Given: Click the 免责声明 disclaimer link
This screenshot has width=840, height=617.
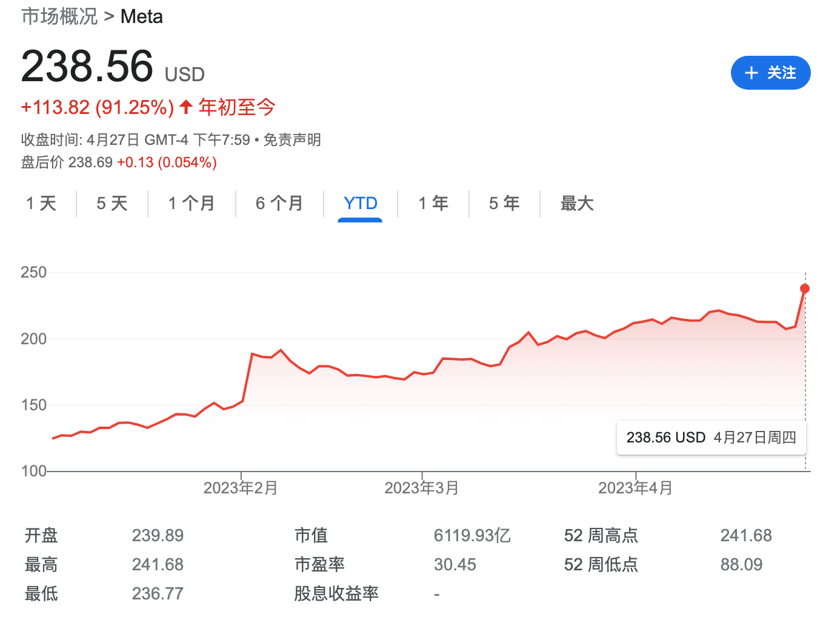Looking at the screenshot, I should [x=292, y=140].
